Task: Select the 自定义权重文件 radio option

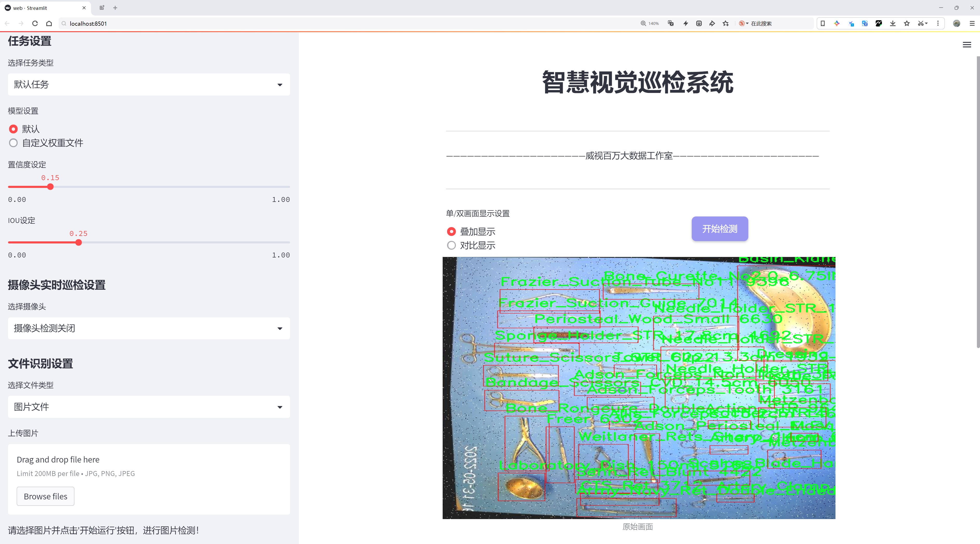Action: point(13,143)
